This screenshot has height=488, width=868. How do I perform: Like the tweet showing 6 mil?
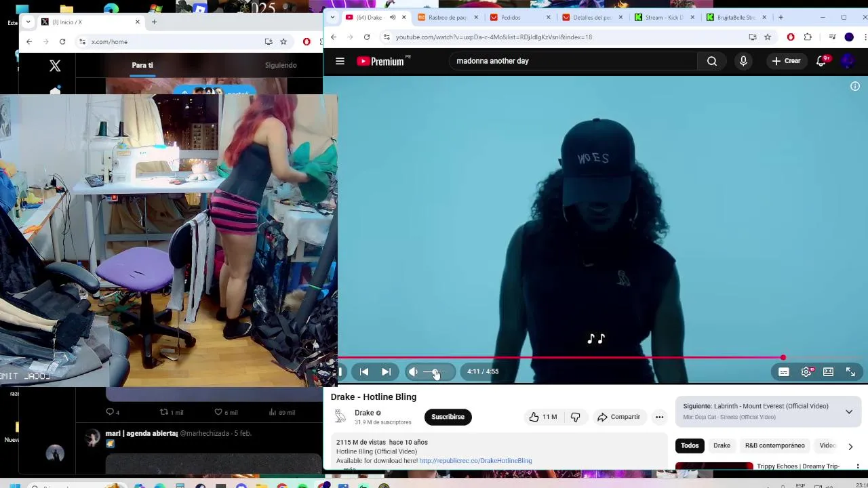[x=226, y=412]
